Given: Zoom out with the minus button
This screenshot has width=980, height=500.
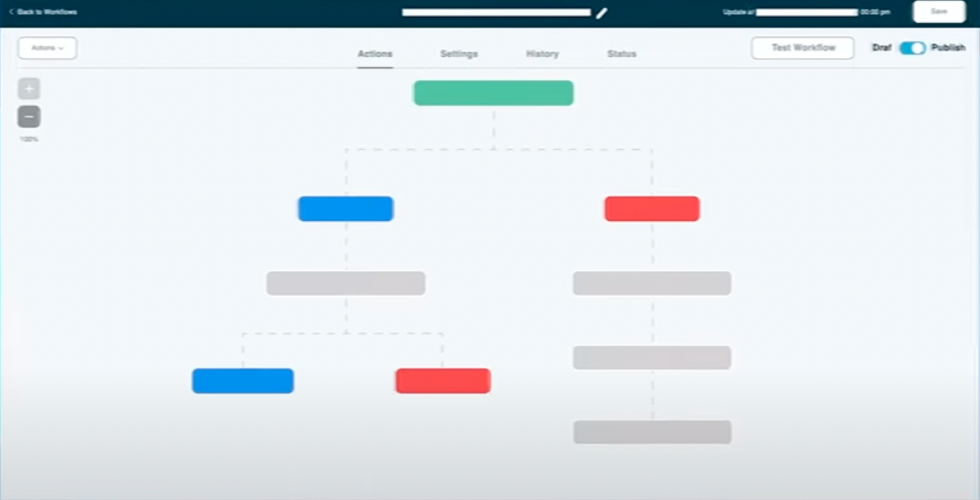Looking at the screenshot, I should pyautogui.click(x=29, y=117).
